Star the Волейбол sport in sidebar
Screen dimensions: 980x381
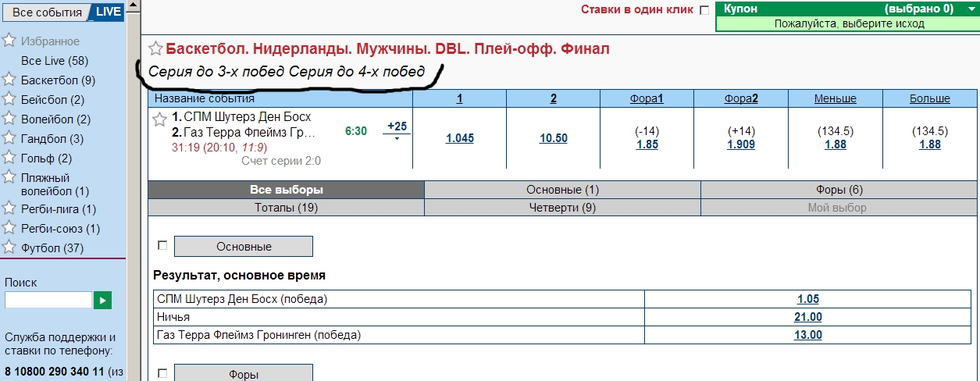click(9, 119)
